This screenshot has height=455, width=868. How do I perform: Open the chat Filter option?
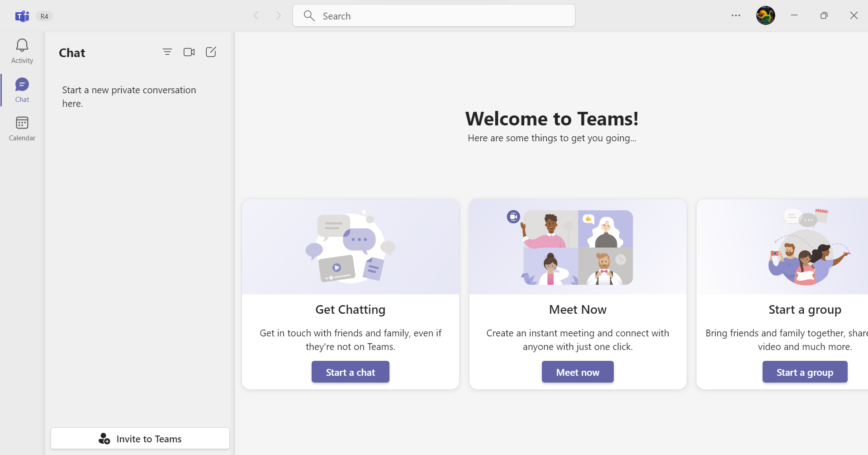point(167,52)
